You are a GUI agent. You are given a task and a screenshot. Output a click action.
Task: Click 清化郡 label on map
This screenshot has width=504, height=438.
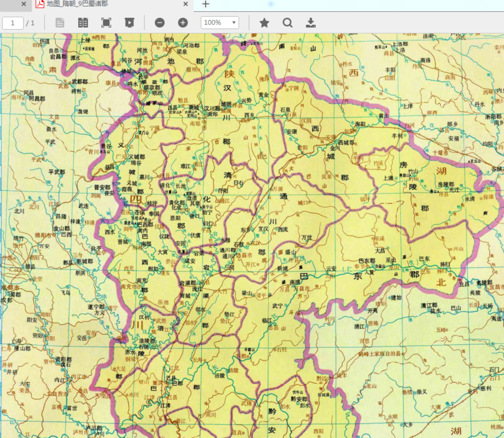pyautogui.click(x=177, y=202)
